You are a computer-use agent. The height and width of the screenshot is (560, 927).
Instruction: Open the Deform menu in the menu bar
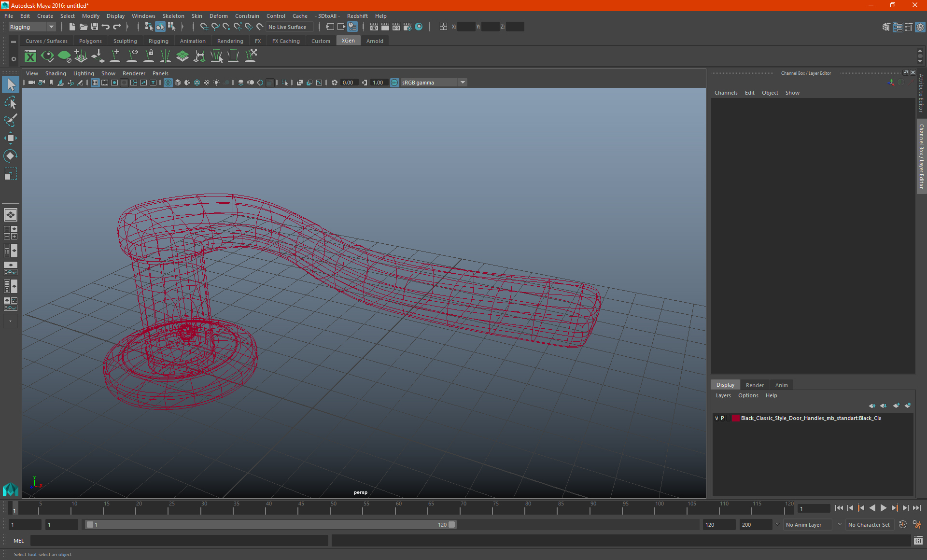pyautogui.click(x=218, y=16)
